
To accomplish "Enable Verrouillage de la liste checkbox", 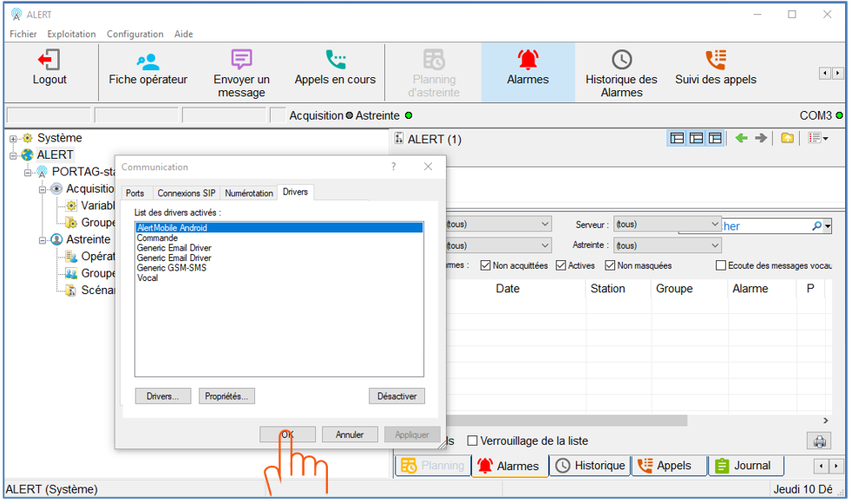I will click(x=474, y=441).
